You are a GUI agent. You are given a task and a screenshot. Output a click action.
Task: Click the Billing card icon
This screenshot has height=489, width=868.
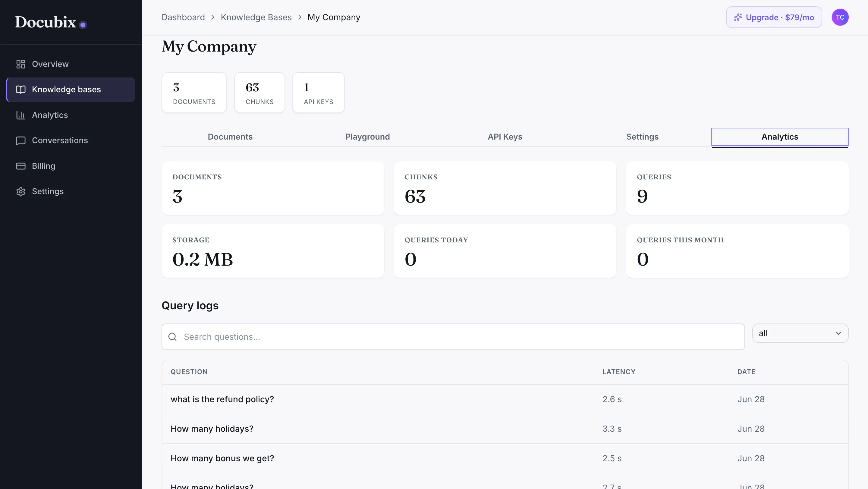click(21, 166)
